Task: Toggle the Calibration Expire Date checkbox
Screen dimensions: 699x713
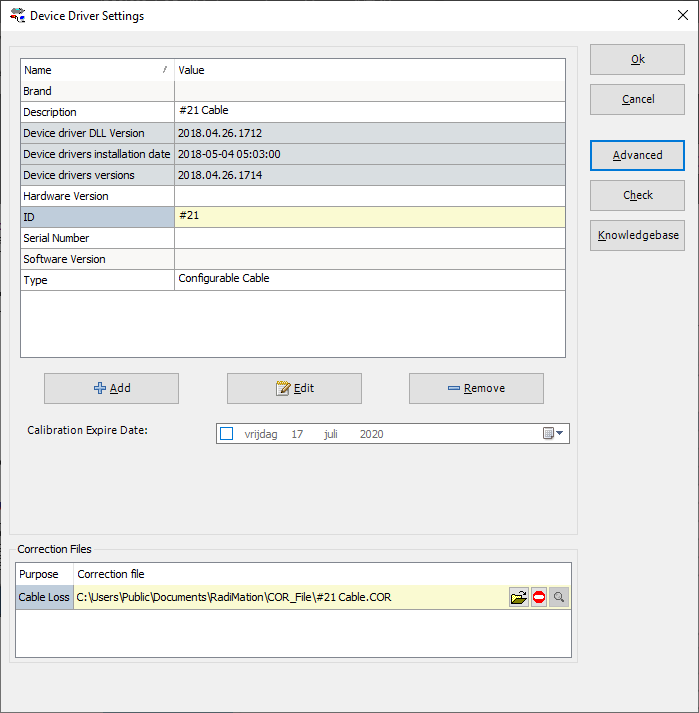Action: [226, 433]
